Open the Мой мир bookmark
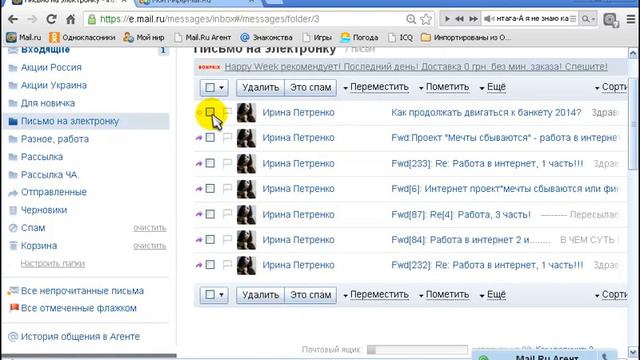This screenshot has height=360, width=640. (x=144, y=38)
